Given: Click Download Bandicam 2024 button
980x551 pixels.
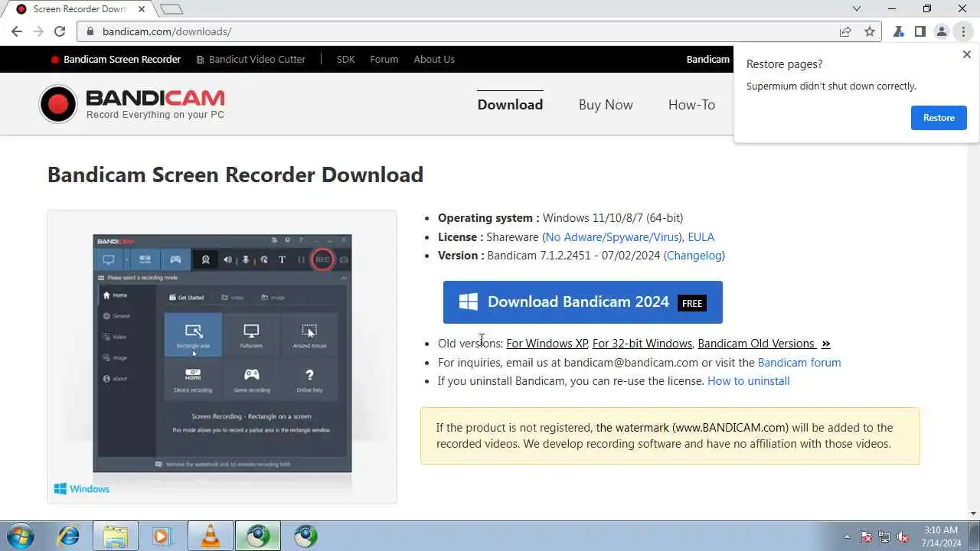Looking at the screenshot, I should pos(583,302).
